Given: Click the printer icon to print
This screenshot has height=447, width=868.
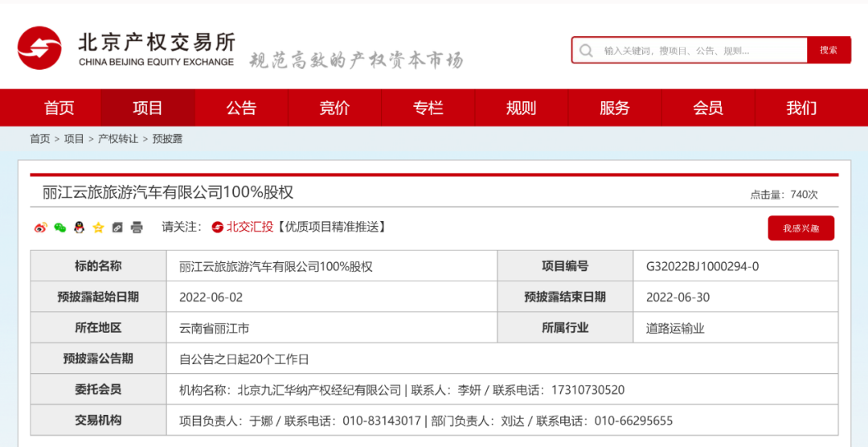Looking at the screenshot, I should [137, 228].
